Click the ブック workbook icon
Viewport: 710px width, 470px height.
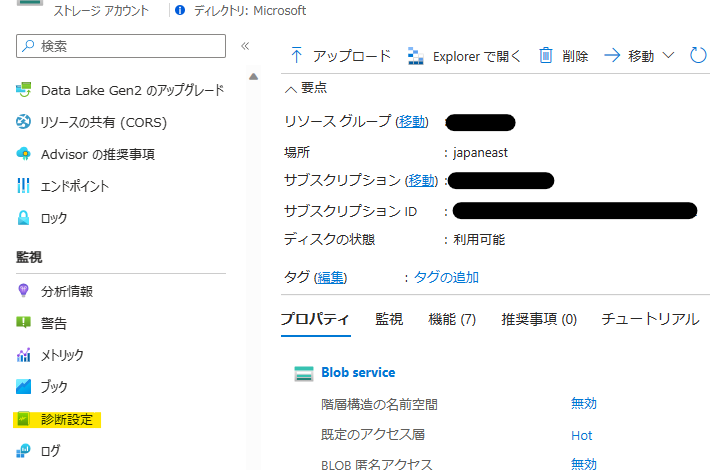click(24, 387)
